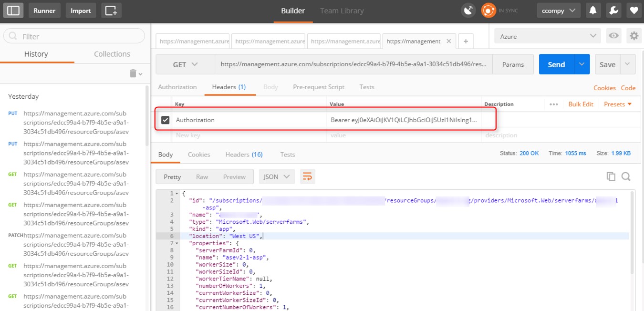644x311 pixels.
Task: Click the Import button
Action: (81, 10)
